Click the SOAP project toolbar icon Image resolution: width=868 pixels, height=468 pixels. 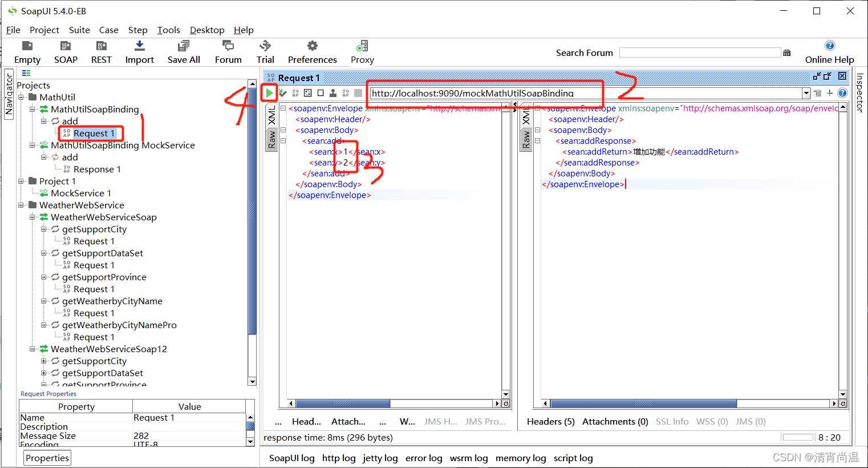[66, 46]
